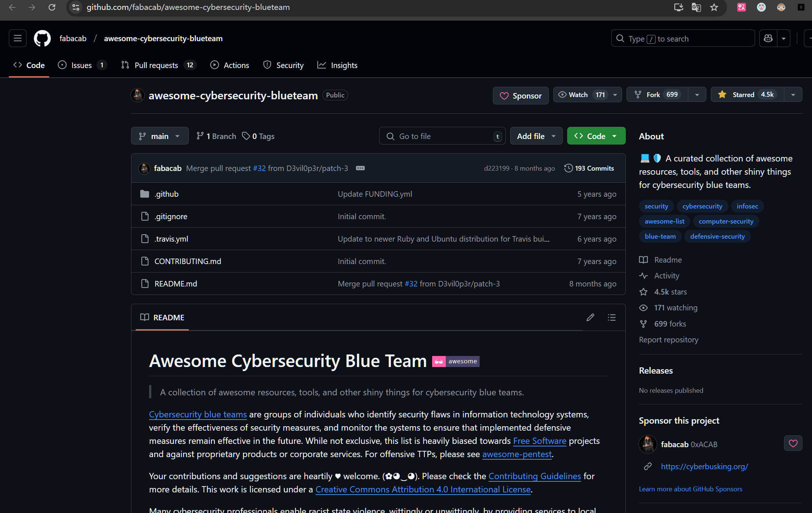Click the Sponsor heart button
This screenshot has width=812, height=513.
tap(520, 96)
